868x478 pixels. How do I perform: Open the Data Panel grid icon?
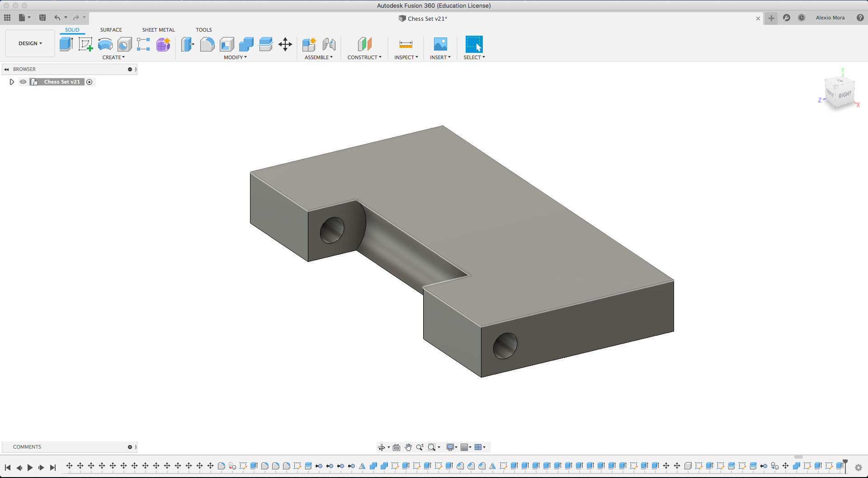point(7,18)
